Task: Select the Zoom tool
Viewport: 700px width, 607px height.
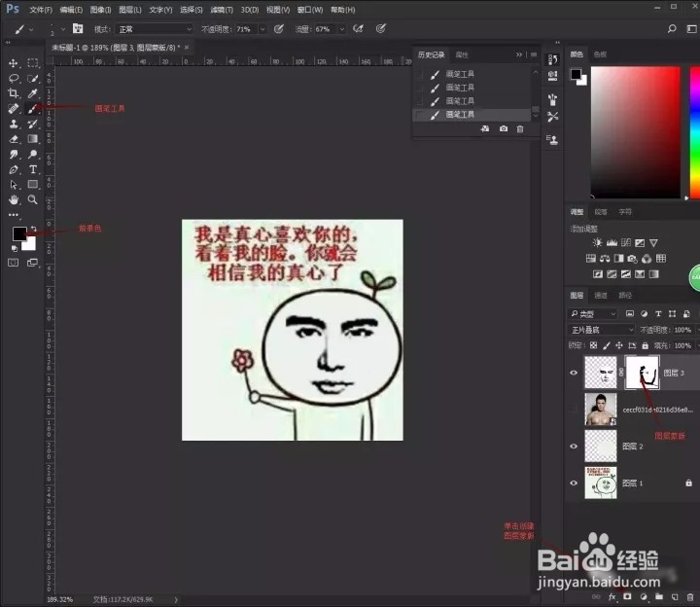Action: (33, 199)
